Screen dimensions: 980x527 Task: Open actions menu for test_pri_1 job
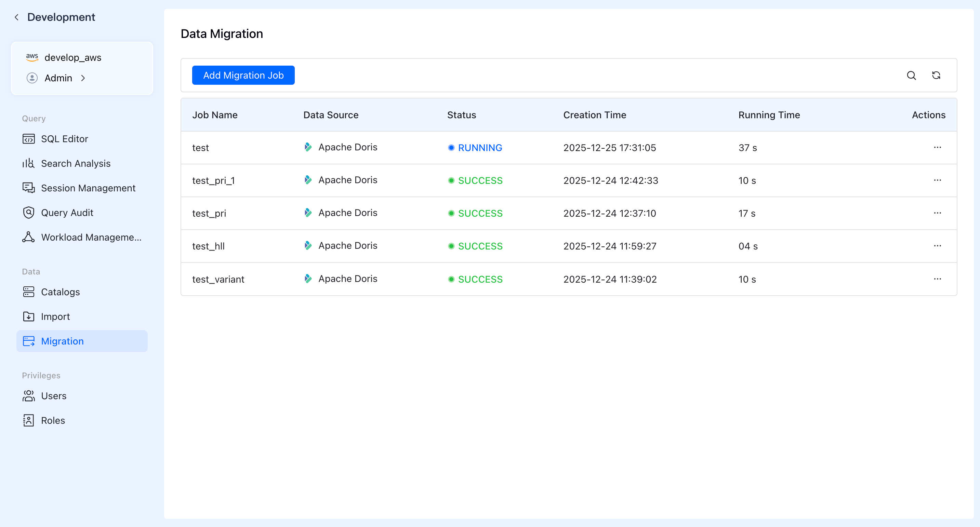point(937,180)
